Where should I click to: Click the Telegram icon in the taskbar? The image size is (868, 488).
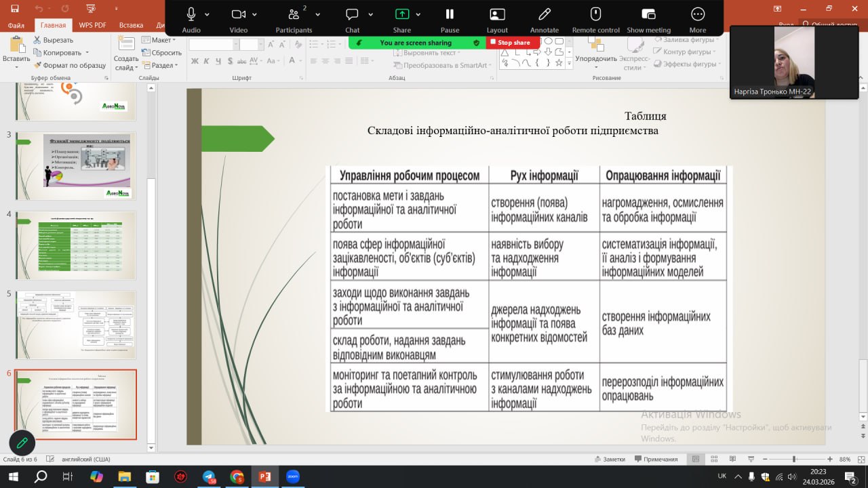209,476
